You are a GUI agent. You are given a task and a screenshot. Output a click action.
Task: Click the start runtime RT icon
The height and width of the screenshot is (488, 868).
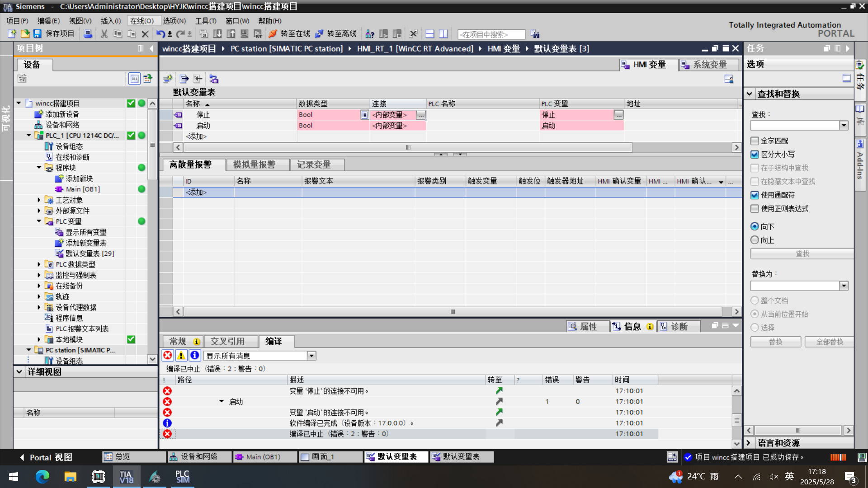pyautogui.click(x=258, y=34)
